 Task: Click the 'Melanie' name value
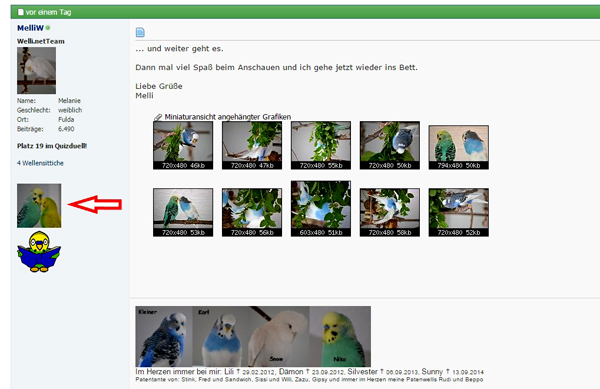pyautogui.click(x=69, y=101)
